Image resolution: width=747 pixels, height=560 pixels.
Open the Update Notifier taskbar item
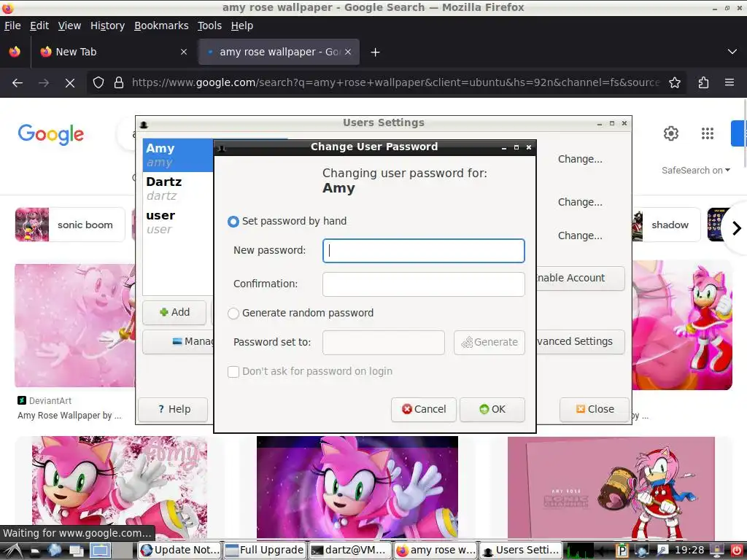[x=181, y=551]
